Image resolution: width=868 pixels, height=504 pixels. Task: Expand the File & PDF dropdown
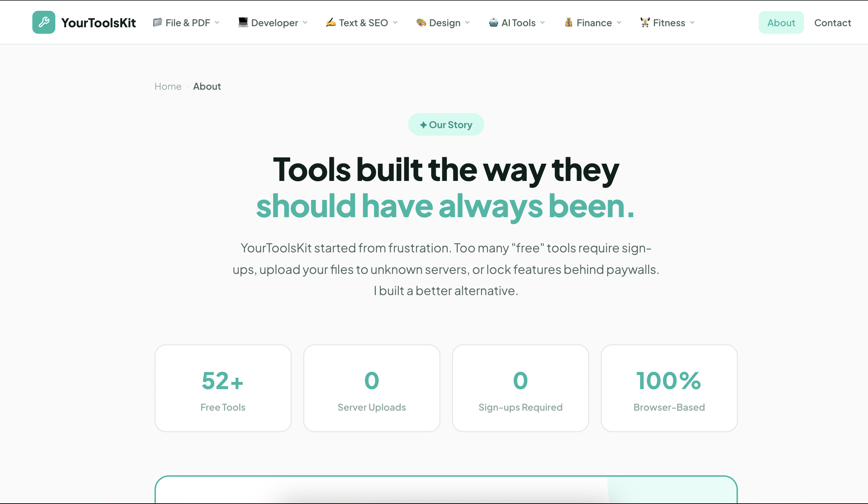point(218,22)
